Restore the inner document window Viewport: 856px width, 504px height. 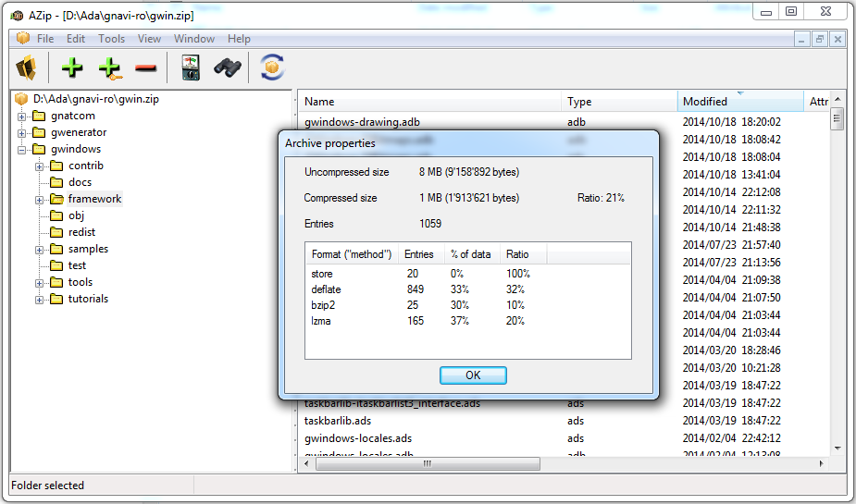coord(819,39)
